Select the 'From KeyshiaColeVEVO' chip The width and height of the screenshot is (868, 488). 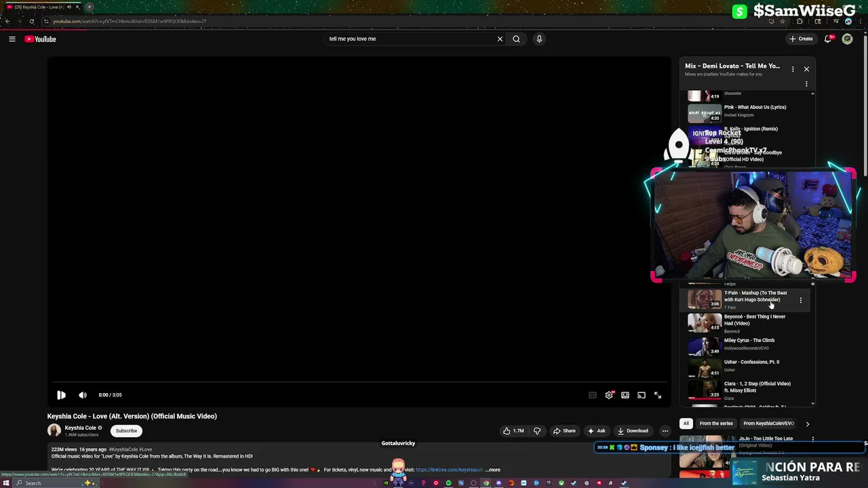pos(768,424)
